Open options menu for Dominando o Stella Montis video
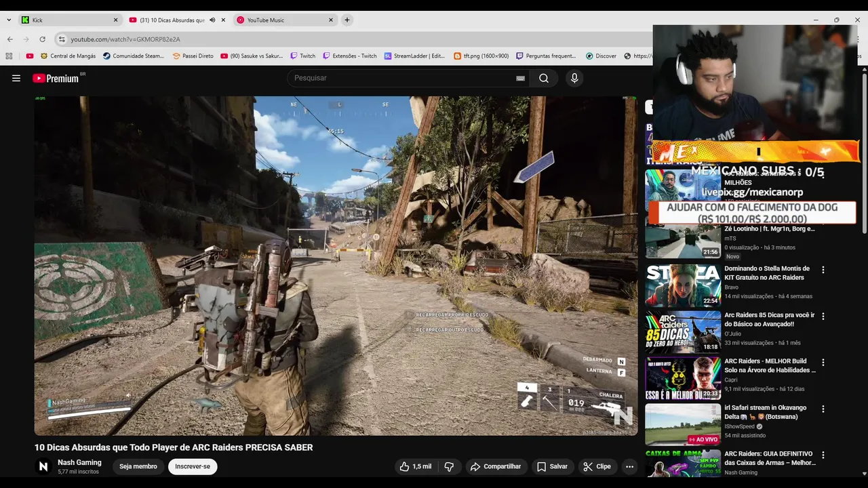This screenshot has height=488, width=868. pos(823,270)
